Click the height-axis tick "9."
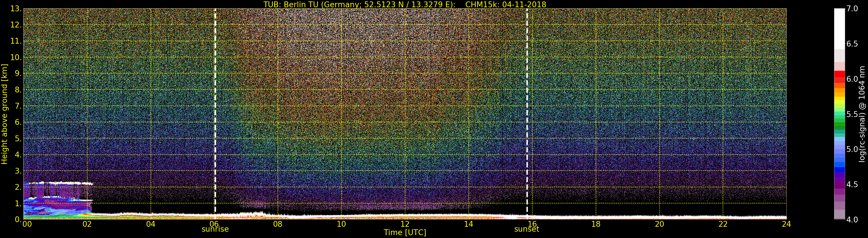This screenshot has height=238, width=868. 18,73
